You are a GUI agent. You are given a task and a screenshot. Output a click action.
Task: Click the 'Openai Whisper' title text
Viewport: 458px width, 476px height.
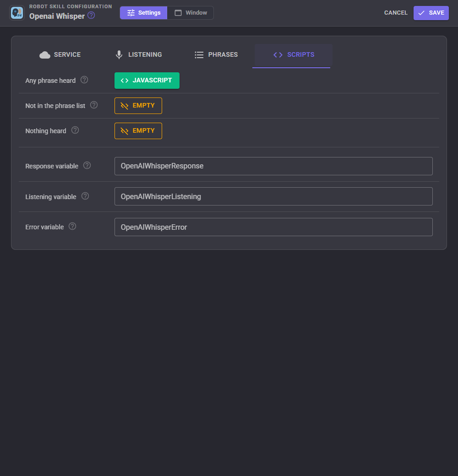coord(57,16)
